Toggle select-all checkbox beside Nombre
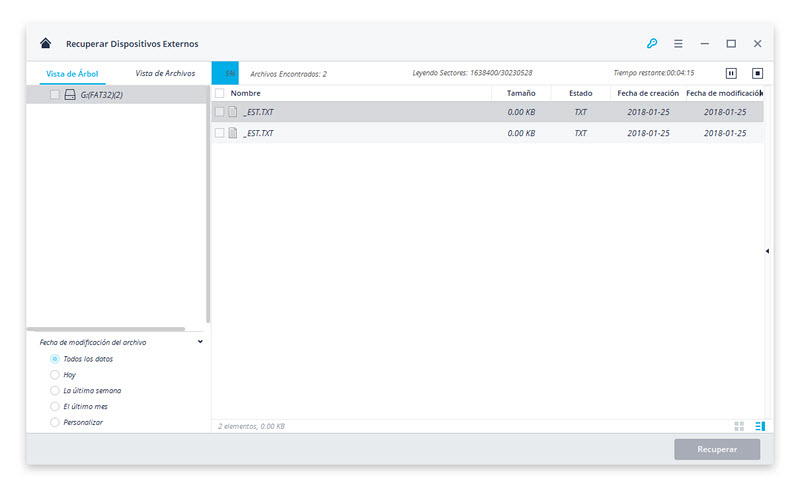Image resolution: width=800 pixels, height=493 pixels. (x=219, y=93)
